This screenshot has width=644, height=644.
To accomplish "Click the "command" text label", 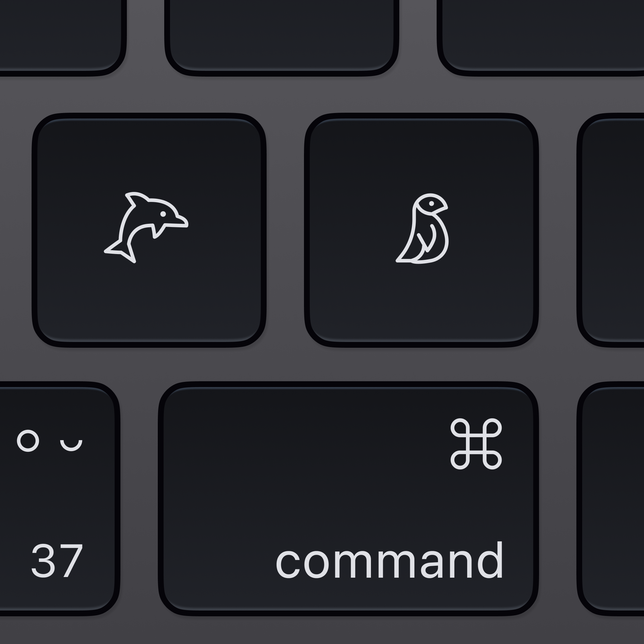I will click(x=389, y=561).
